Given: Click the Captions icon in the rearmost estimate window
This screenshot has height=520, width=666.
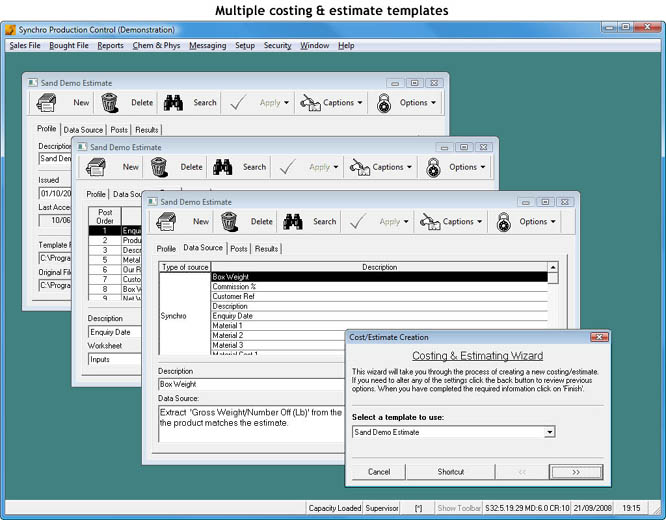Looking at the screenshot, I should click(310, 103).
